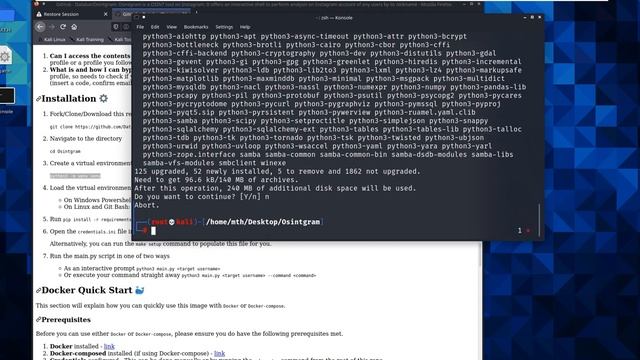640x360 pixels.
Task: Click the gear emoji next to Installation
Action: click(104, 98)
